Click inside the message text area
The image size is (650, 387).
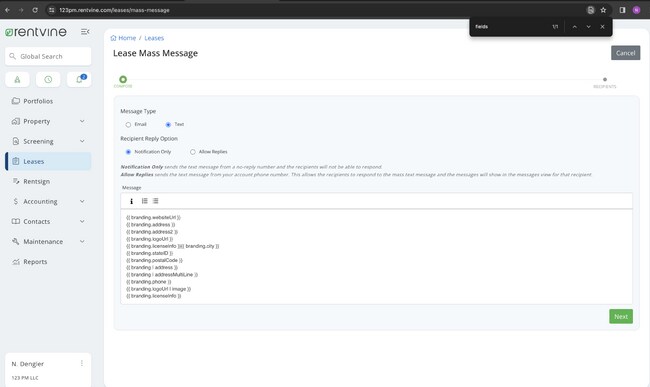coord(376,256)
